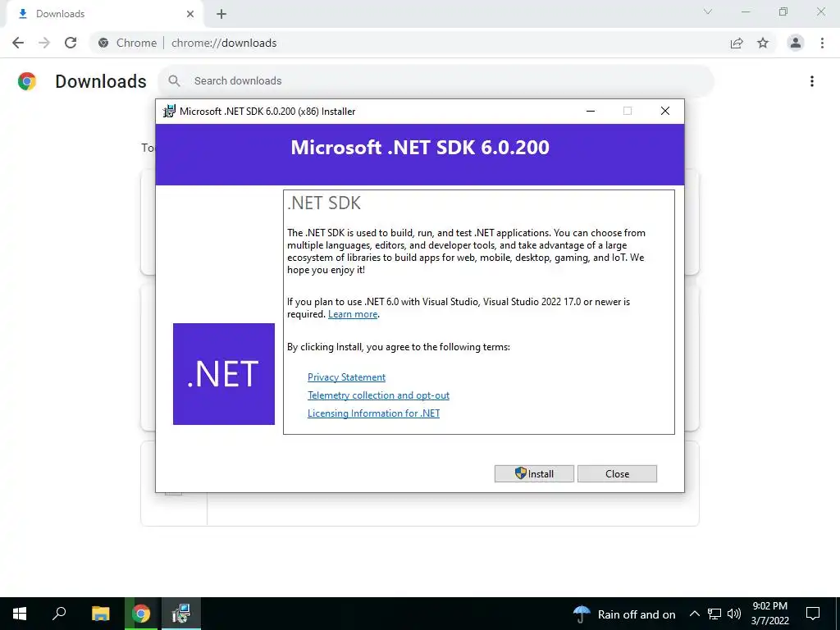Image resolution: width=840 pixels, height=630 pixels.
Task: Click the search magnifier in Downloads
Action: pos(174,81)
